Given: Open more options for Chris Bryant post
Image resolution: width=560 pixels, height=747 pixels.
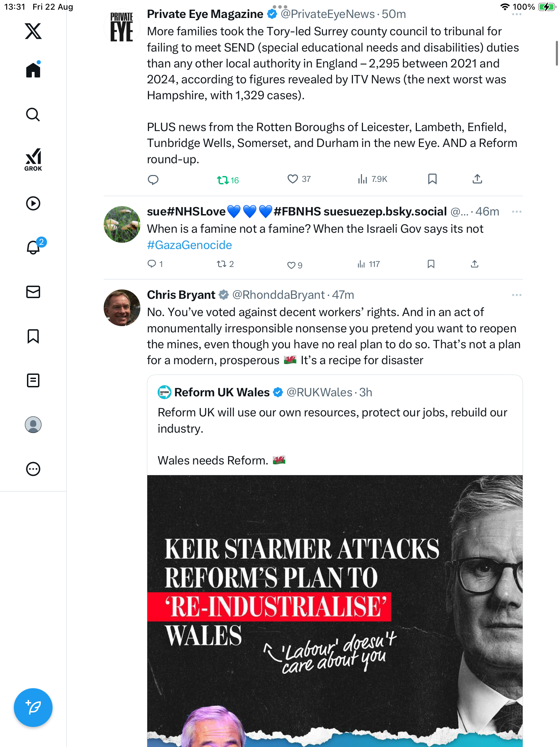Looking at the screenshot, I should point(516,295).
